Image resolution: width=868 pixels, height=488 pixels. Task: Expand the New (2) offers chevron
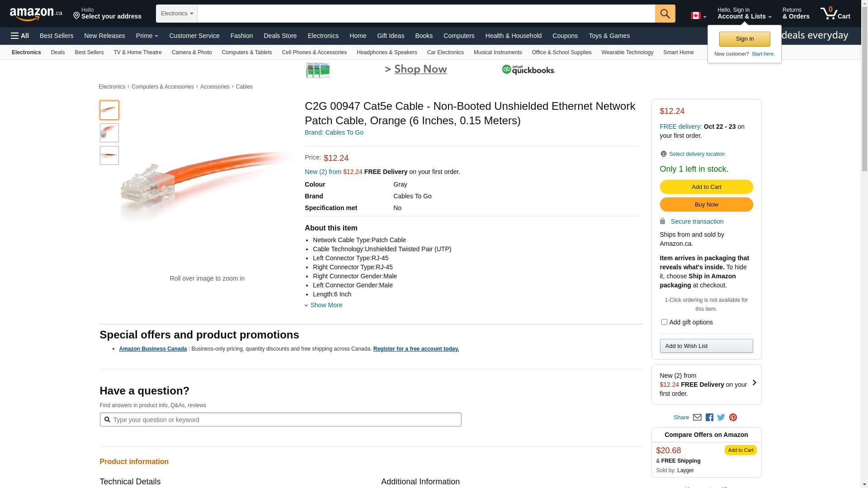coord(754,383)
